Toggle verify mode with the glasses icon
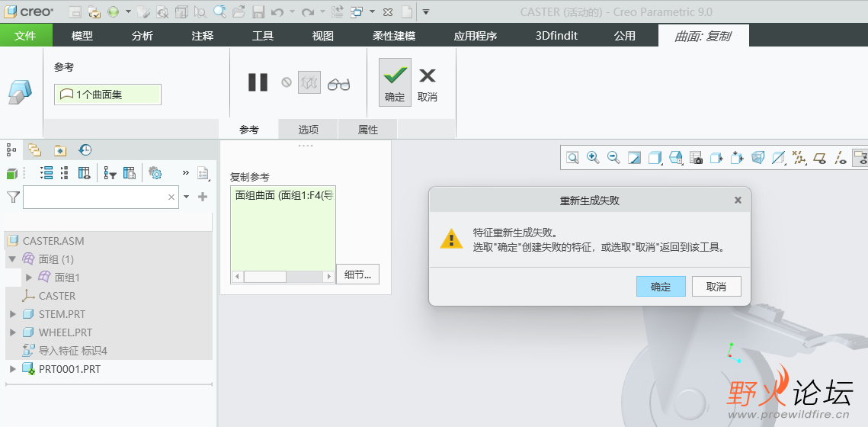This screenshot has width=868, height=427. 338,84
